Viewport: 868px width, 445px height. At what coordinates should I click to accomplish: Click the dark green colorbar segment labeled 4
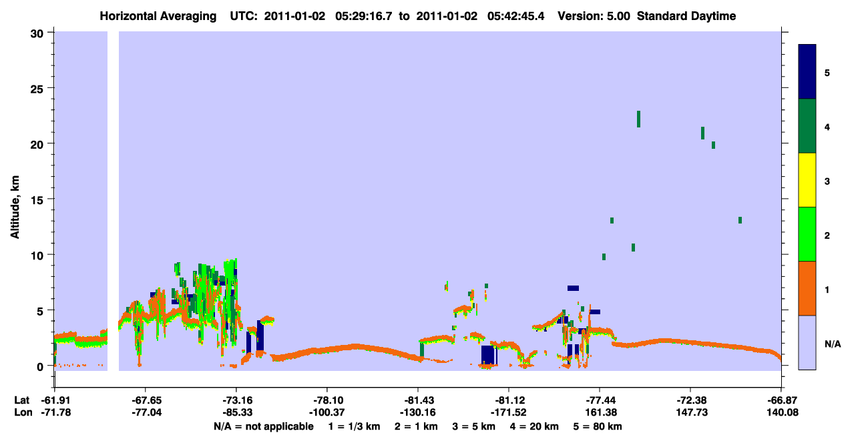[807, 126]
